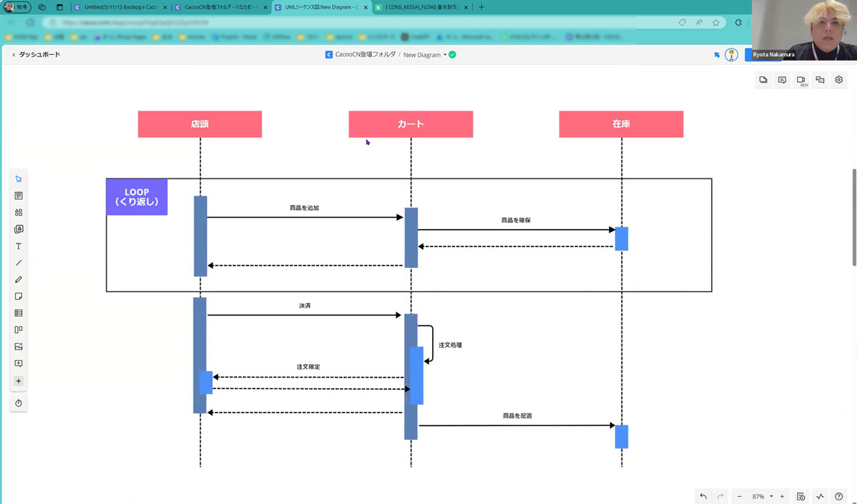This screenshot has width=857, height=504.
Task: Go back to ダッシュボード
Action: click(x=36, y=54)
